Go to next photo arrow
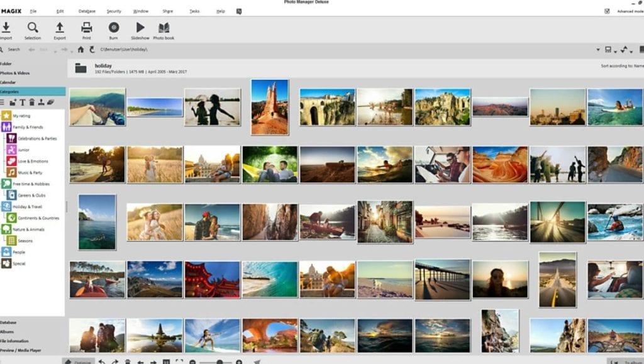This screenshot has height=364, width=644. tap(153, 362)
